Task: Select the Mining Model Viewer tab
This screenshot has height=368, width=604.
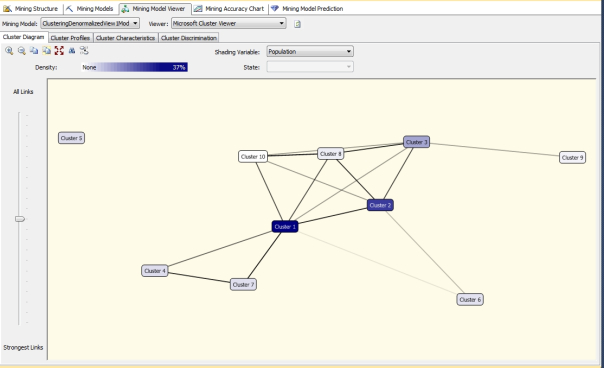Action: [x=154, y=8]
